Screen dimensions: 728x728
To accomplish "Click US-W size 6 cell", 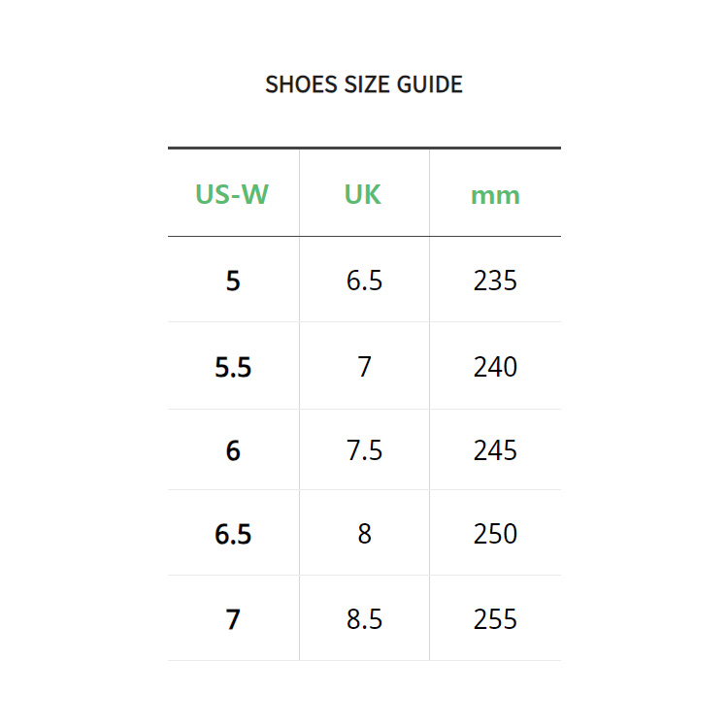I will pyautogui.click(x=233, y=450).
